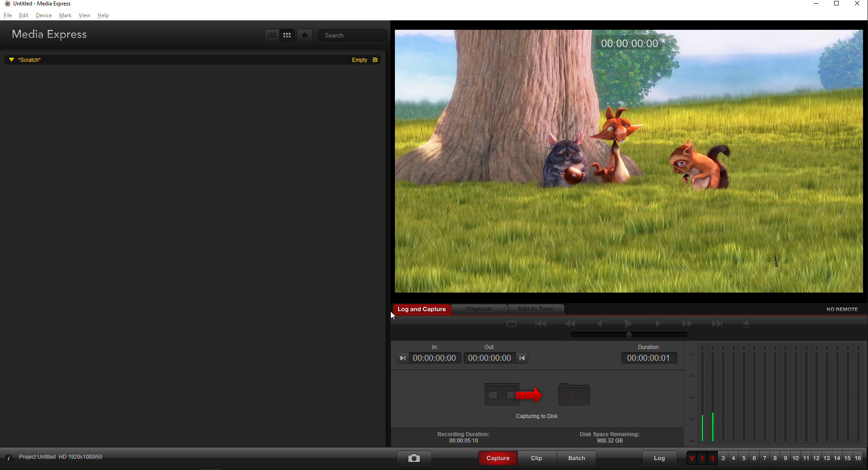
Task: Enable audio channel 3
Action: tap(723, 458)
